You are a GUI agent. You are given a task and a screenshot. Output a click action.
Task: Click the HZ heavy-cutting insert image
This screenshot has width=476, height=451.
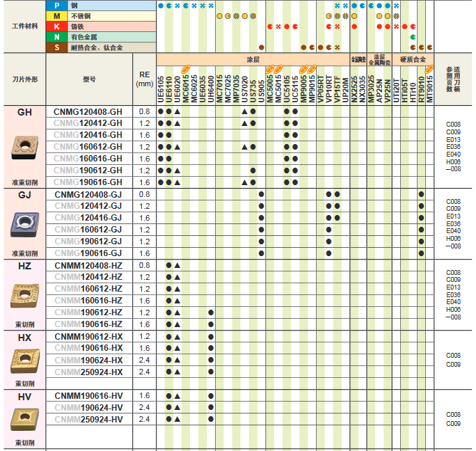pyautogui.click(x=24, y=296)
